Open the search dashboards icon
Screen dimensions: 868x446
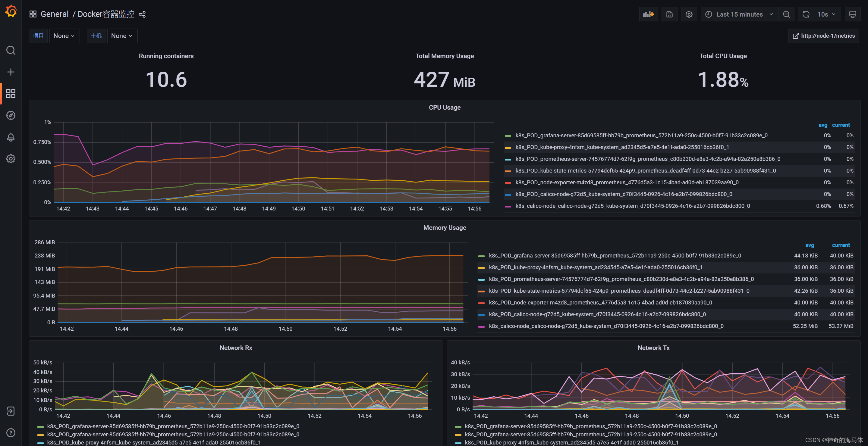11,51
